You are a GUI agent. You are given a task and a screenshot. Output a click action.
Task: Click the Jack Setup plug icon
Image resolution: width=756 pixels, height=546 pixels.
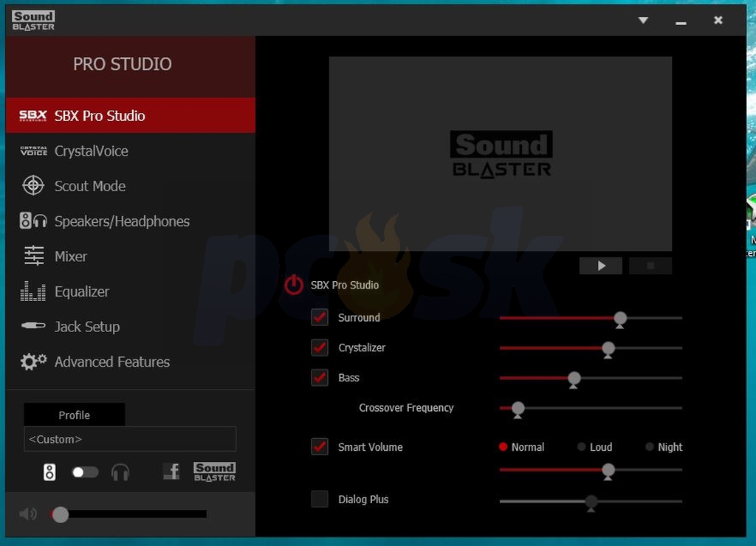pyautogui.click(x=33, y=326)
